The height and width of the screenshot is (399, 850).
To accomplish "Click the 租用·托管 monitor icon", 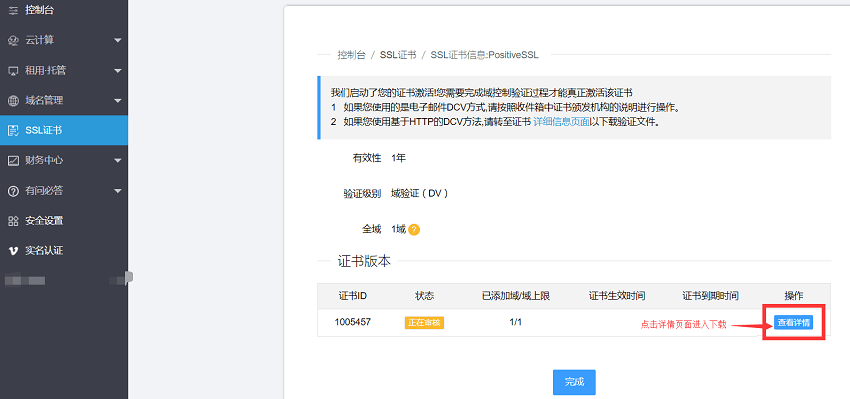I will (x=14, y=71).
